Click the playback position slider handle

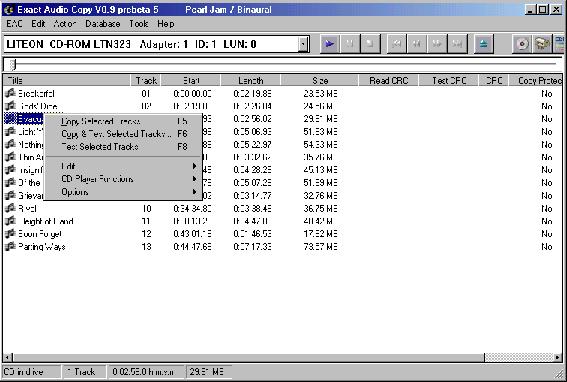point(13,64)
